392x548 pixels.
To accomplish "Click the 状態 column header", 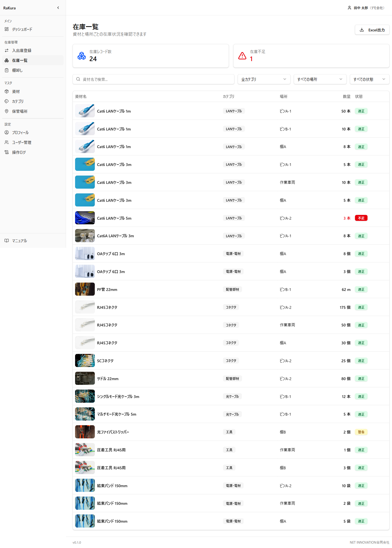I will 359,97.
